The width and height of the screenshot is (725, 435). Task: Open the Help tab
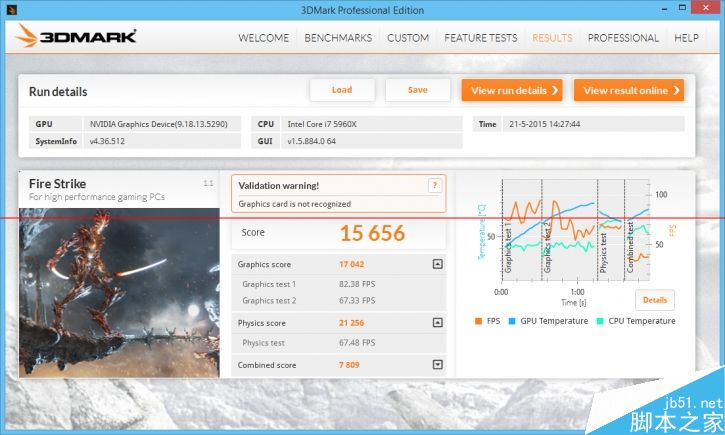[687, 38]
